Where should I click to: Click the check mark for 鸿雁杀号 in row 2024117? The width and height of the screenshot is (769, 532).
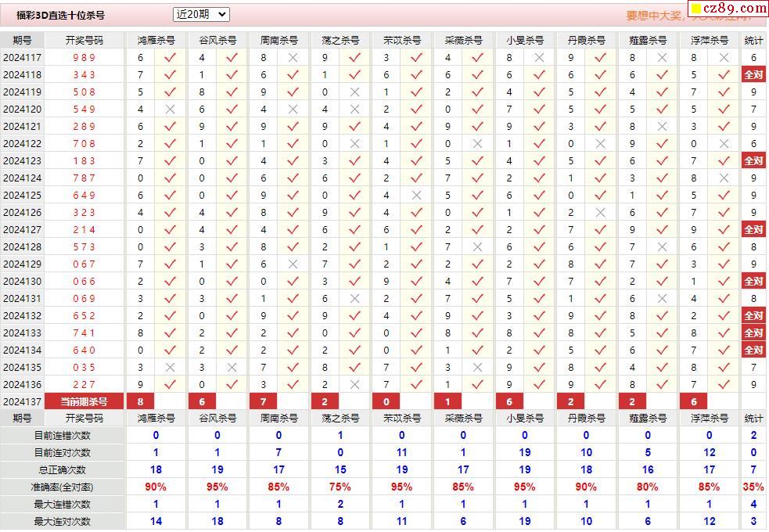pyautogui.click(x=171, y=58)
